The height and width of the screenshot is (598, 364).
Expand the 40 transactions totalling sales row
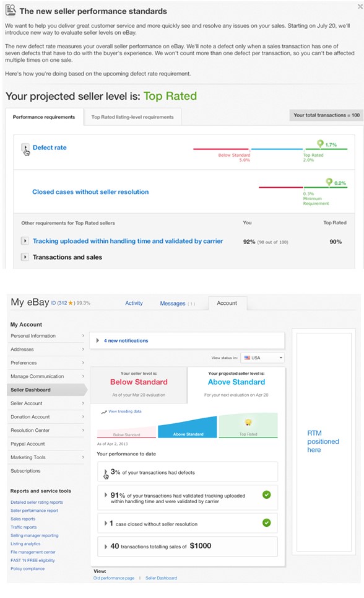pos(106,547)
